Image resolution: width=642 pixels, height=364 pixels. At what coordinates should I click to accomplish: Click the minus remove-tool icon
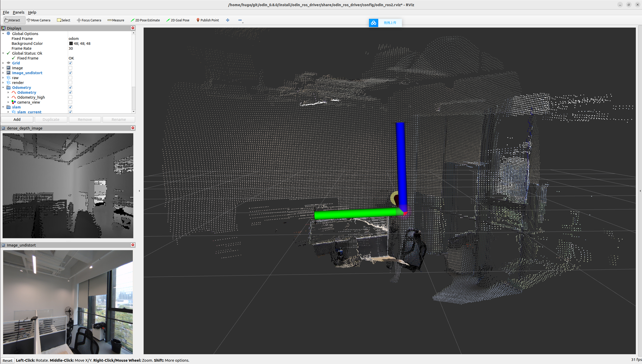point(240,20)
